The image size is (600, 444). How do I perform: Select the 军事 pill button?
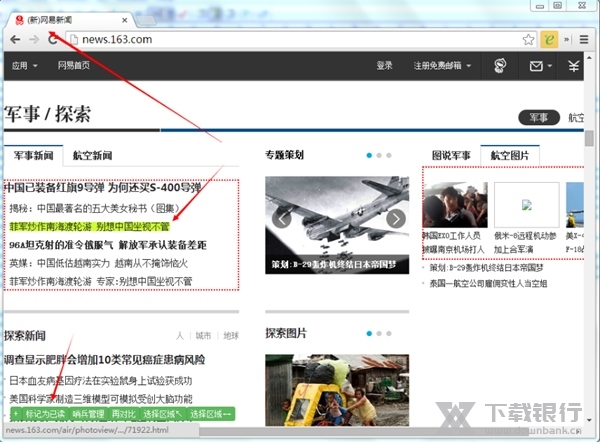[x=539, y=118]
